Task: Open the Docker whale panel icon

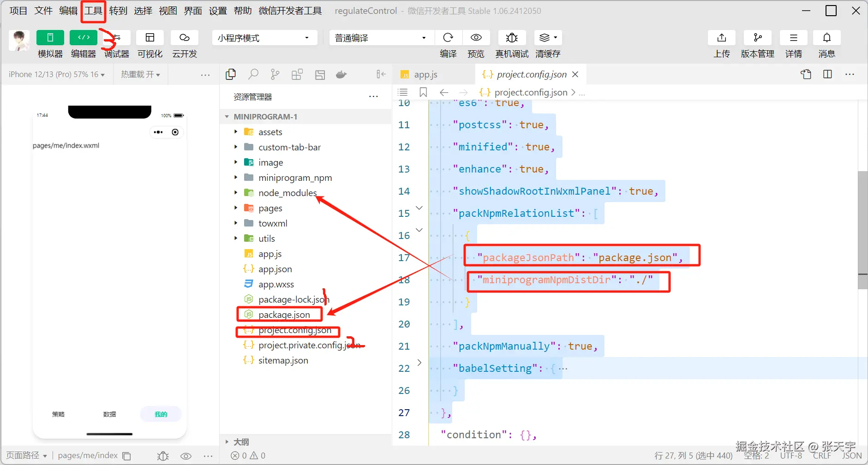Action: click(341, 74)
